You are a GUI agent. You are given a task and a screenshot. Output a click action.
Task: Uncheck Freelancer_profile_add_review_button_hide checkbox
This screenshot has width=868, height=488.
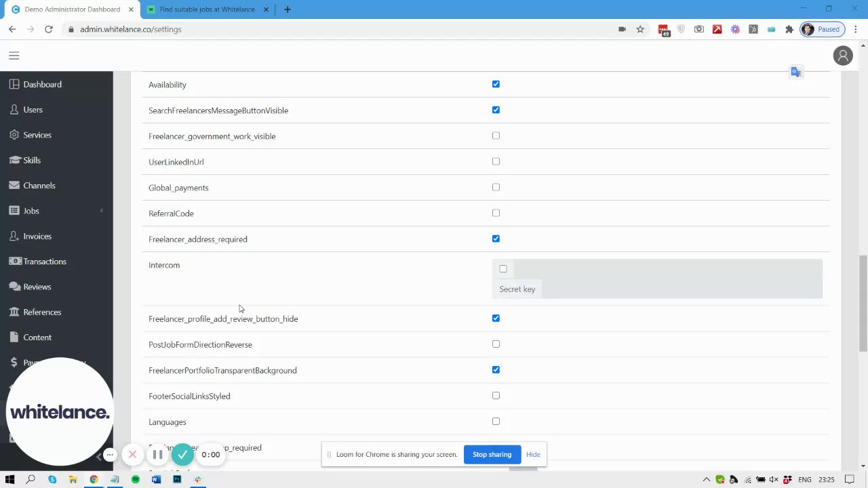496,318
